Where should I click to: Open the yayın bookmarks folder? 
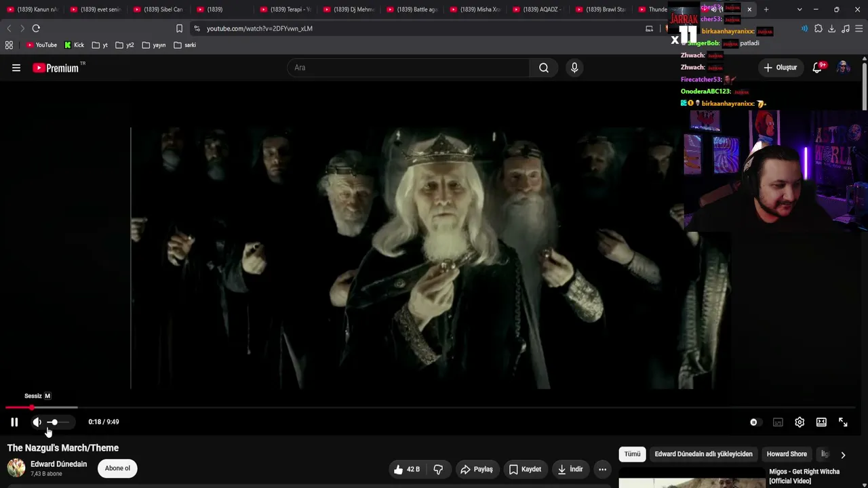[154, 45]
